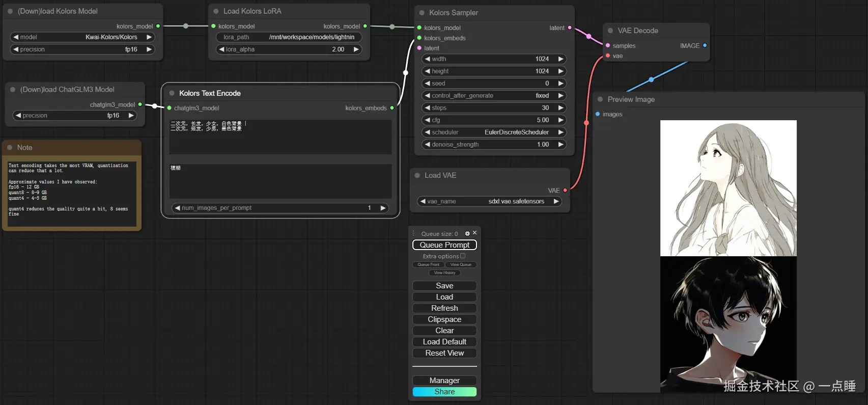
Task: Edit the lora_path field
Action: pos(289,37)
